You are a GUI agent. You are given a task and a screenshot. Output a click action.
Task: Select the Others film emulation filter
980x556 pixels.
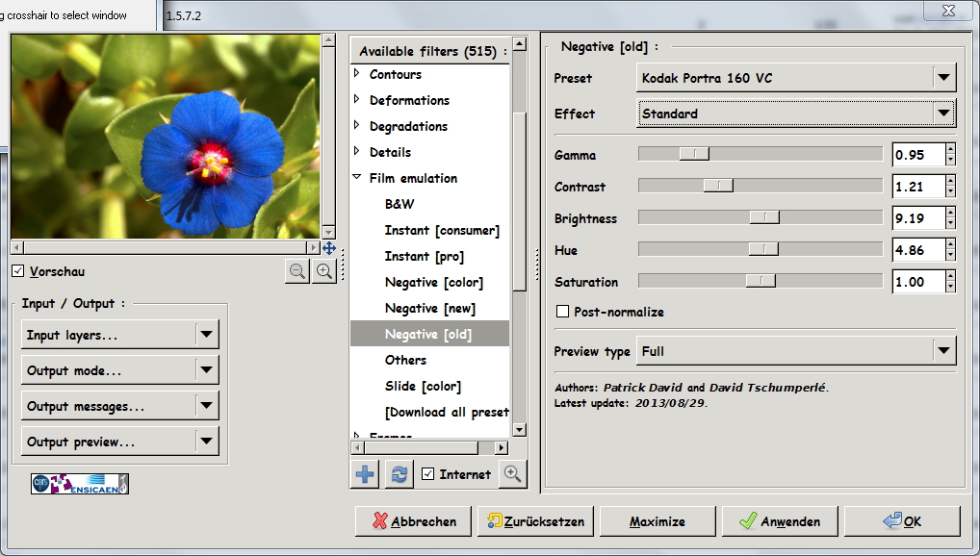(405, 360)
